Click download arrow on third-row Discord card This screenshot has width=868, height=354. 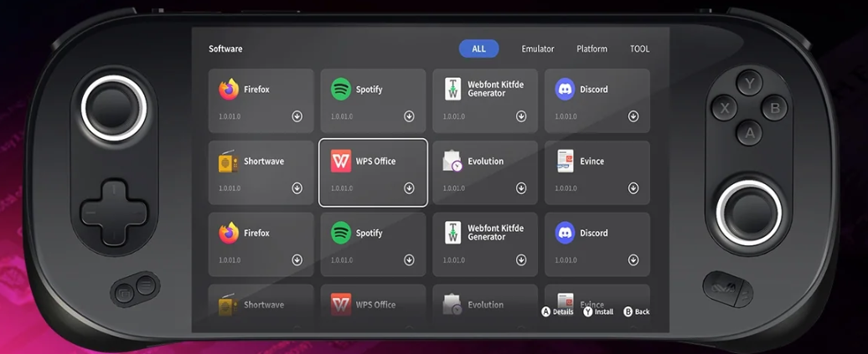(x=633, y=260)
